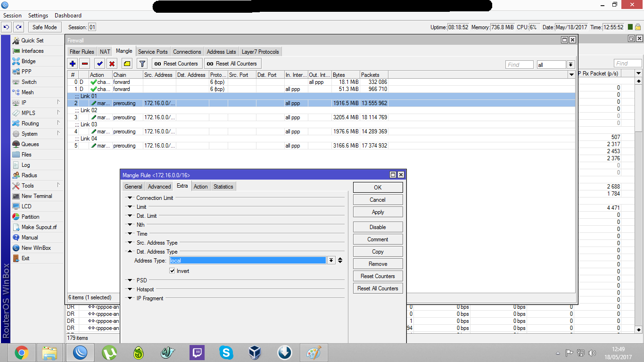Screen dimensions: 644x362
Task: Add a new mangle rule with the plus icon
Action: pos(73,64)
